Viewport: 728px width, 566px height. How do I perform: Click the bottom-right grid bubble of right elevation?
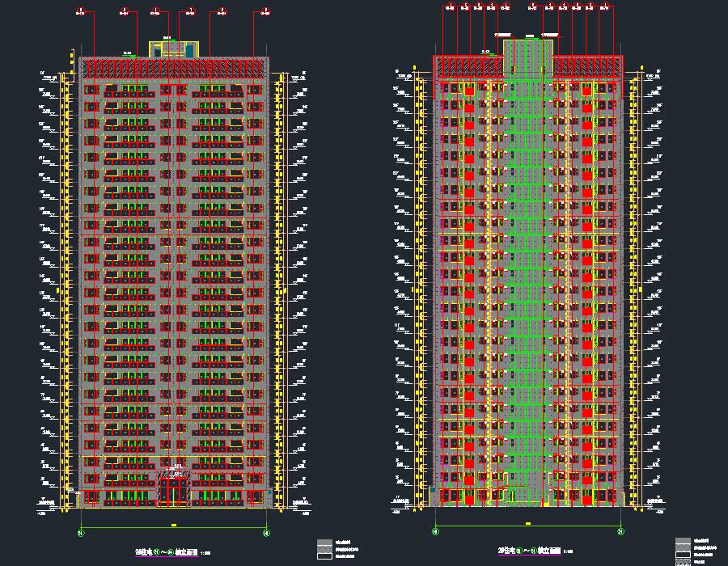tap(621, 532)
